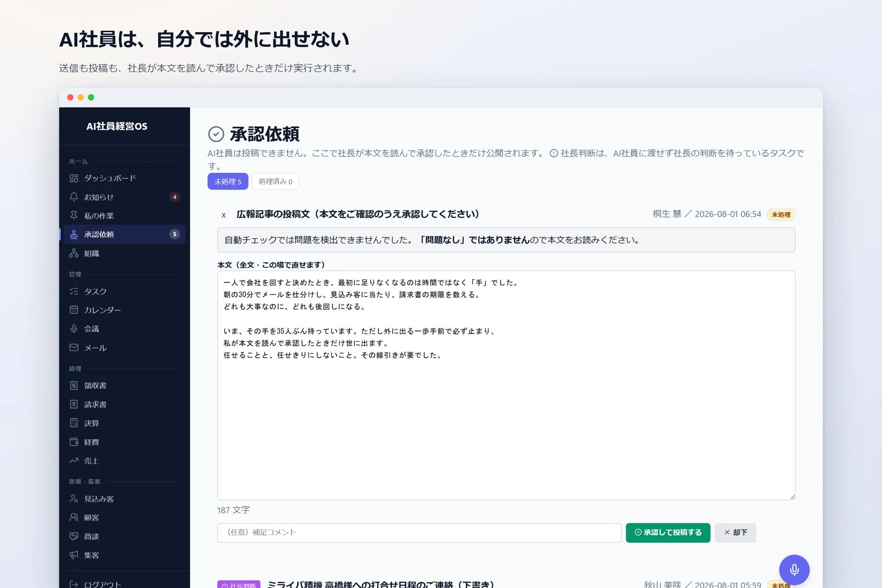Viewport: 882px width, 588px height.
Task: Click the 顧客 users icon
Action: [74, 517]
